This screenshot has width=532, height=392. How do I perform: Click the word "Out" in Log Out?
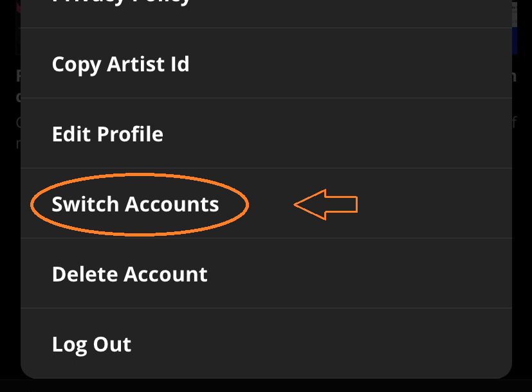(x=113, y=344)
